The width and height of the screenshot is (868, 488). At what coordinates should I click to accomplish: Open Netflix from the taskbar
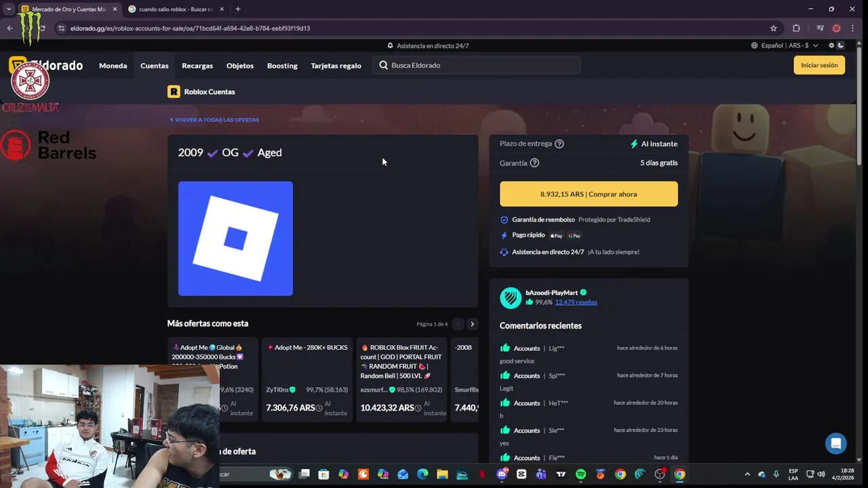(482, 474)
